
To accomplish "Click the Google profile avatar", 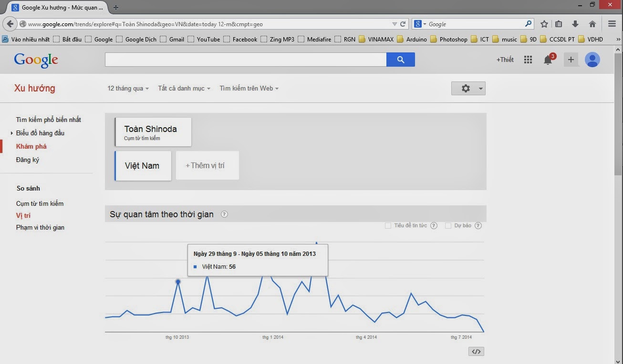I will point(592,59).
